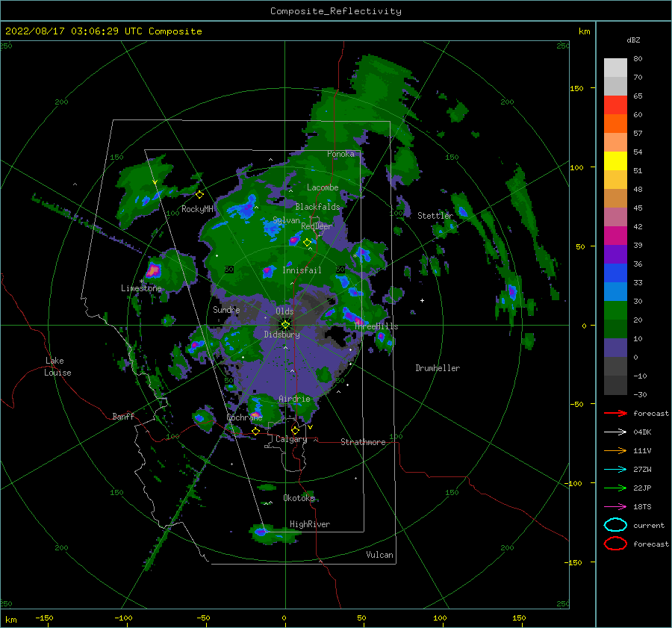
Task: Click the blue legend swatch below 36
Action: tap(615, 273)
